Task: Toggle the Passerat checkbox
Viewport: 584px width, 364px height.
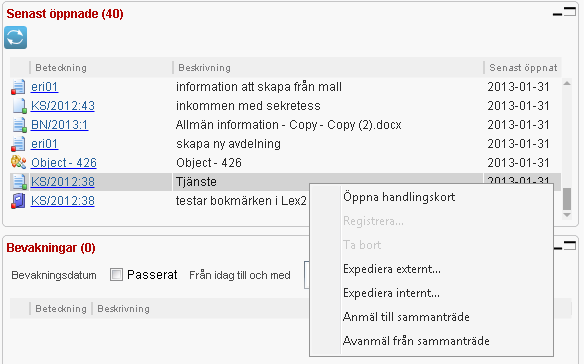Action: 116,275
